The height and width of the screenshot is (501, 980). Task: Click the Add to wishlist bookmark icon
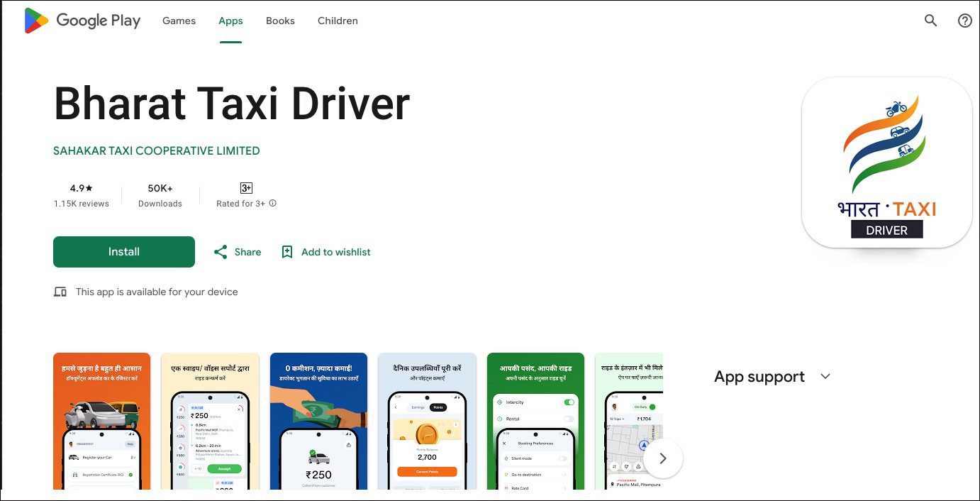pyautogui.click(x=287, y=252)
